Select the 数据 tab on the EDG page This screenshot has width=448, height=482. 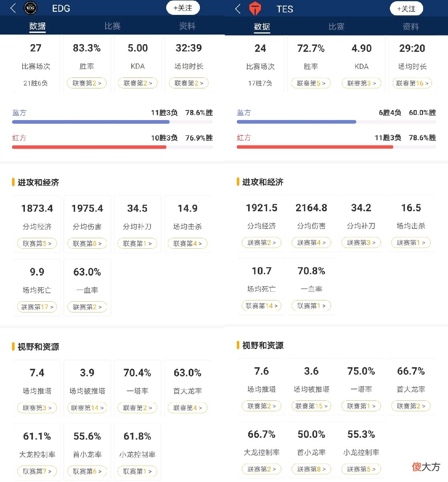point(37,27)
